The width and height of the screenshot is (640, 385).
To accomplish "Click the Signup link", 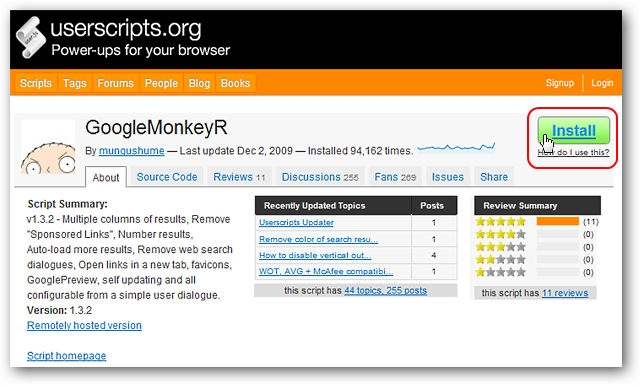I will [560, 83].
